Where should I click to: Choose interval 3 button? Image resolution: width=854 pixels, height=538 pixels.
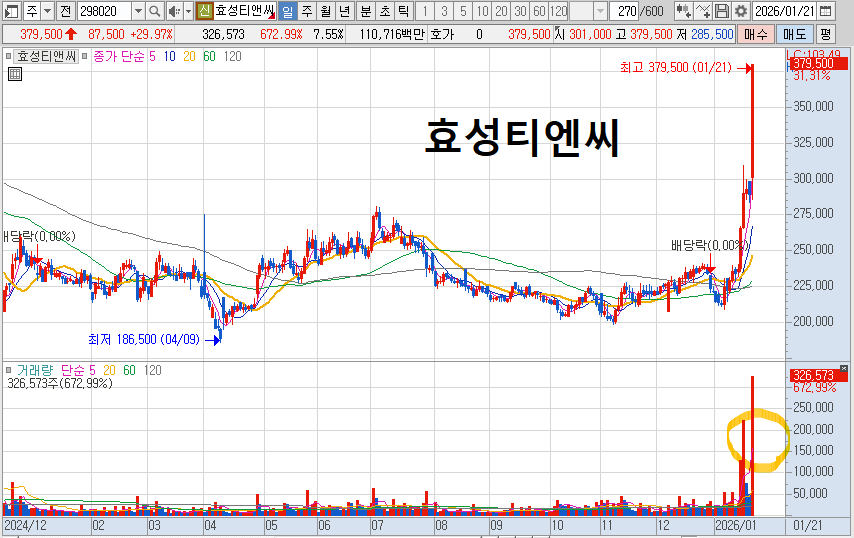click(x=444, y=11)
